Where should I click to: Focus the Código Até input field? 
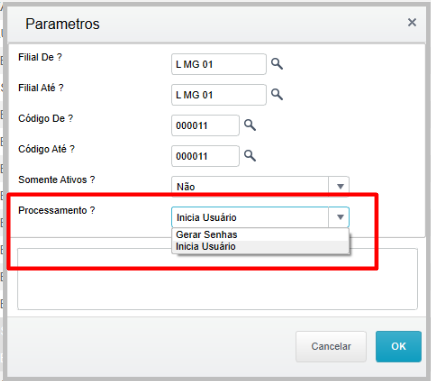point(205,156)
